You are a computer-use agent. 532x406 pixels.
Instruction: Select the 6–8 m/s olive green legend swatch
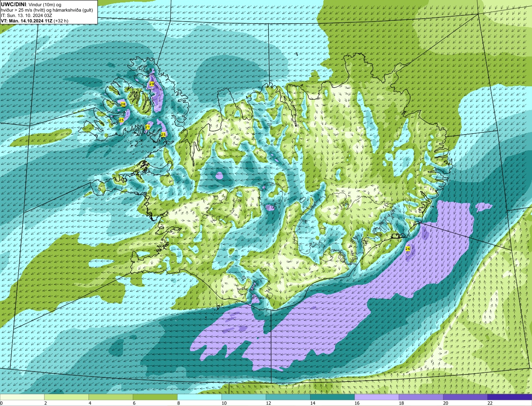(155, 397)
